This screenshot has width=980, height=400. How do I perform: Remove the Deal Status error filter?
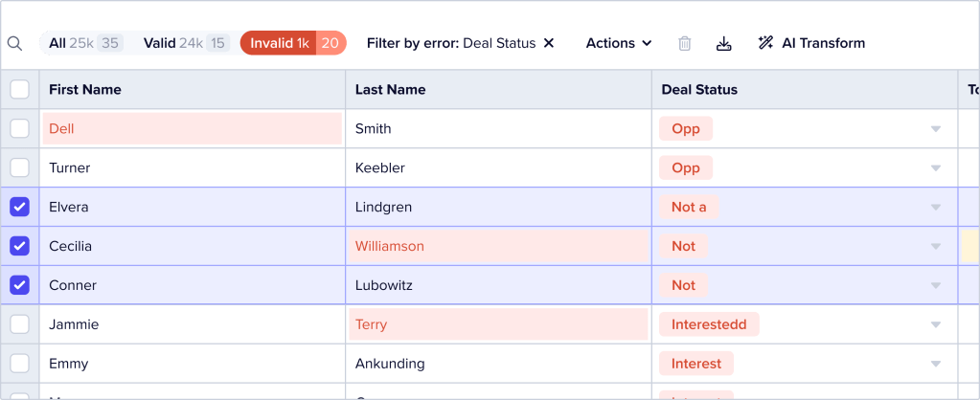[549, 43]
